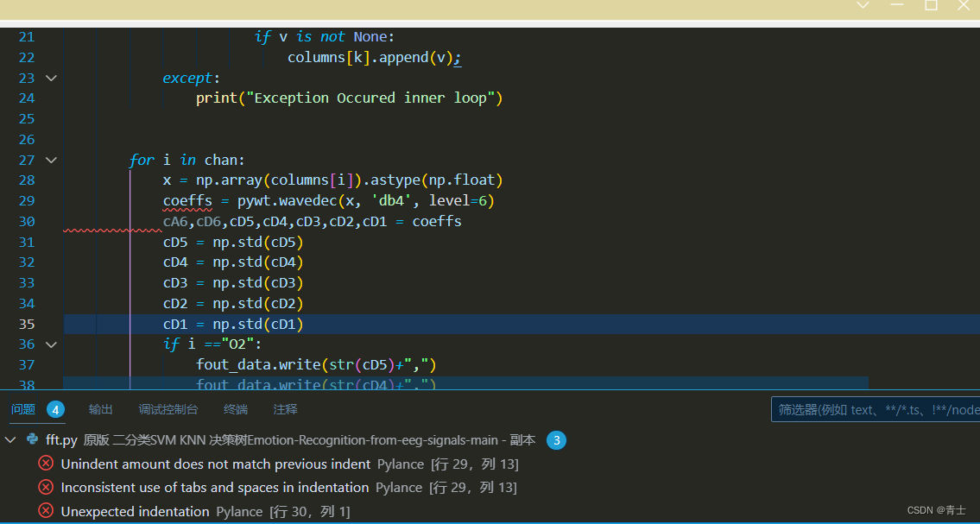Open the 输出 panel tab
Viewport: 980px width, 524px height.
pyautogui.click(x=100, y=409)
